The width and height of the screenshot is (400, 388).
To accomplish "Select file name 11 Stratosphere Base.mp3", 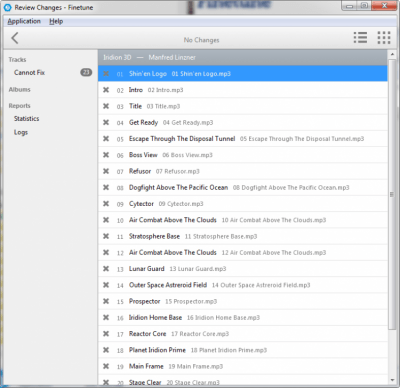I will (221, 236).
